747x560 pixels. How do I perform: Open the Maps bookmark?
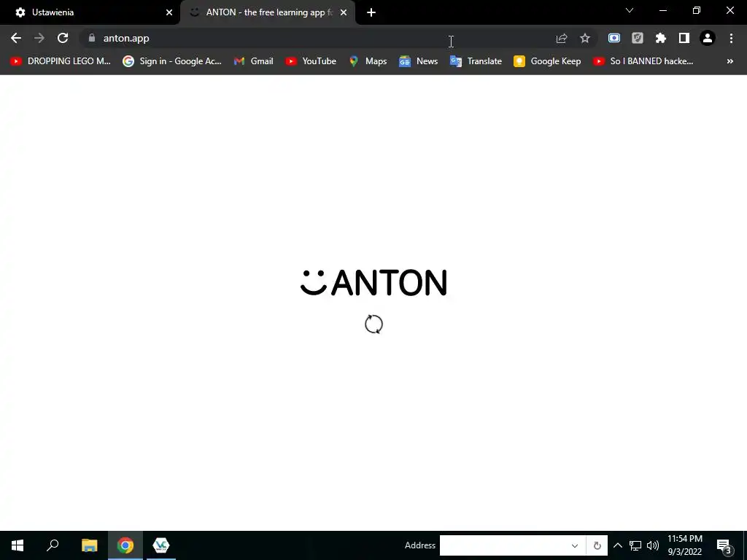click(x=368, y=61)
